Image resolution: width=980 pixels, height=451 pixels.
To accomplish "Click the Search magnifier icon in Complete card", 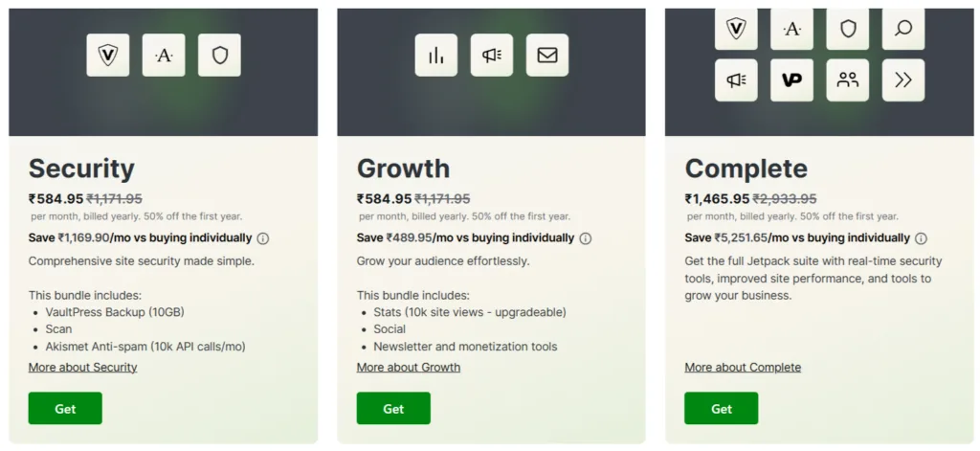I will (x=902, y=29).
